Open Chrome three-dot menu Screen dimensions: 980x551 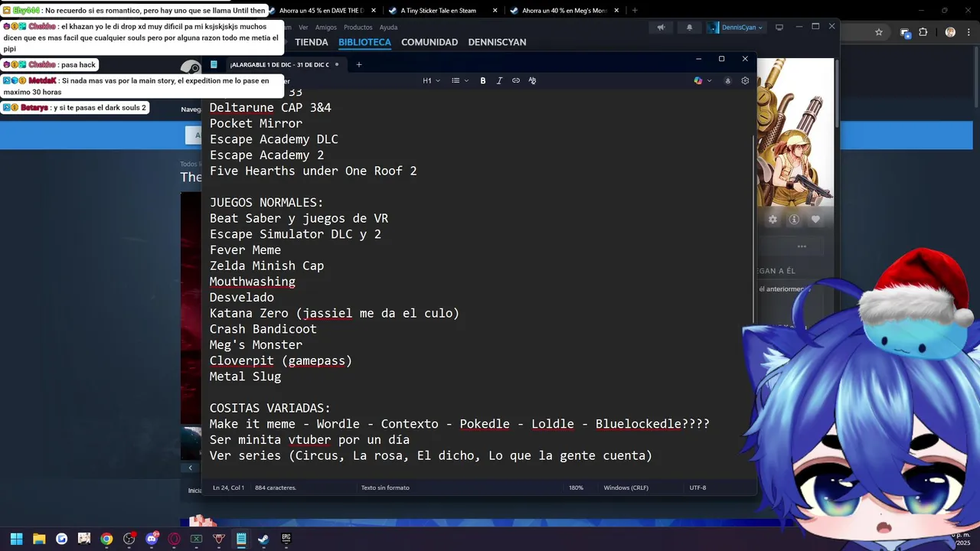coord(970,32)
